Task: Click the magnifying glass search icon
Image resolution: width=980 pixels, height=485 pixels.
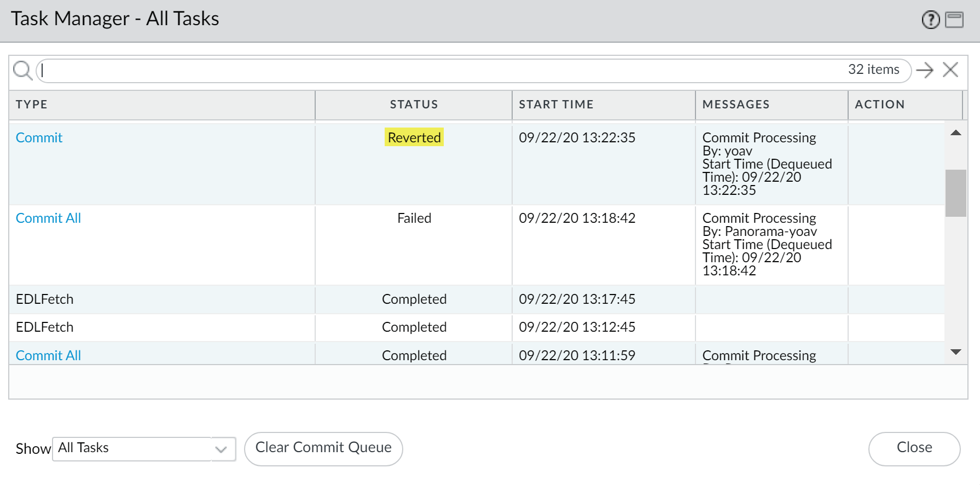Action: click(22, 70)
